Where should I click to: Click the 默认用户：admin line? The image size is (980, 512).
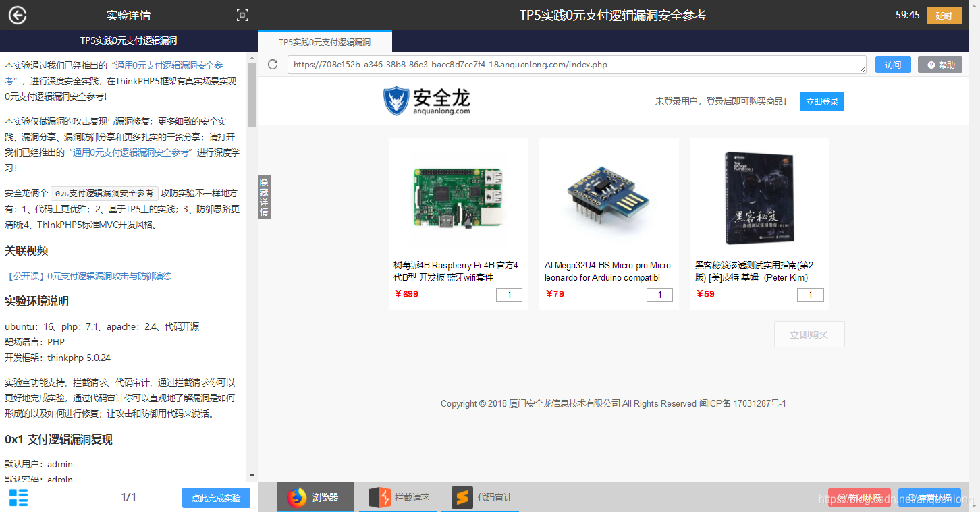[x=38, y=464]
